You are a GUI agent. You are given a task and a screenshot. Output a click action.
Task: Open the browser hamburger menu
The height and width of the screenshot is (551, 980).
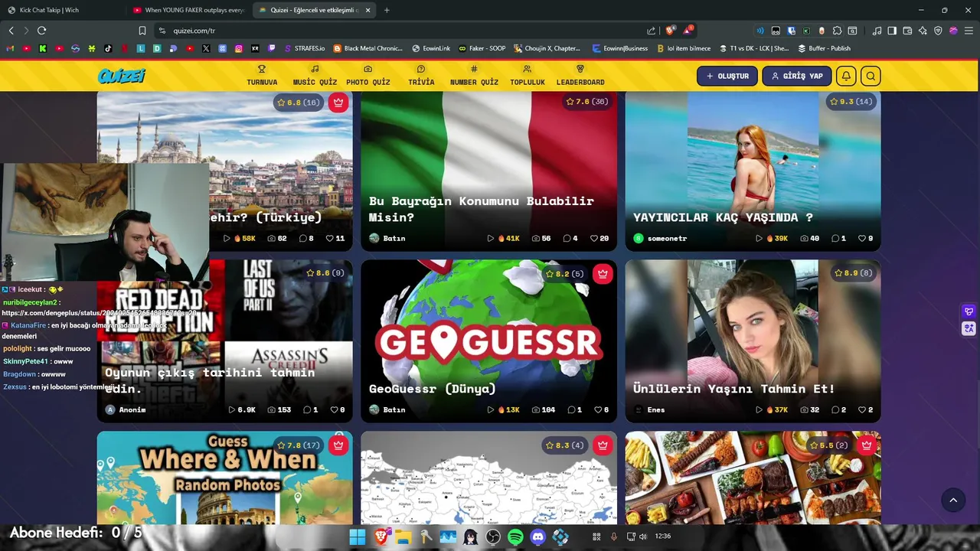(968, 31)
